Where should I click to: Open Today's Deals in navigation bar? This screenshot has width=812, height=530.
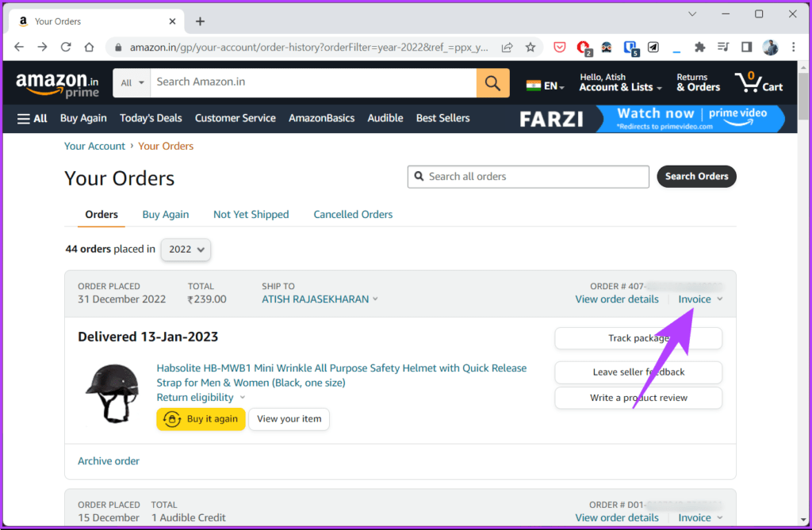point(151,119)
